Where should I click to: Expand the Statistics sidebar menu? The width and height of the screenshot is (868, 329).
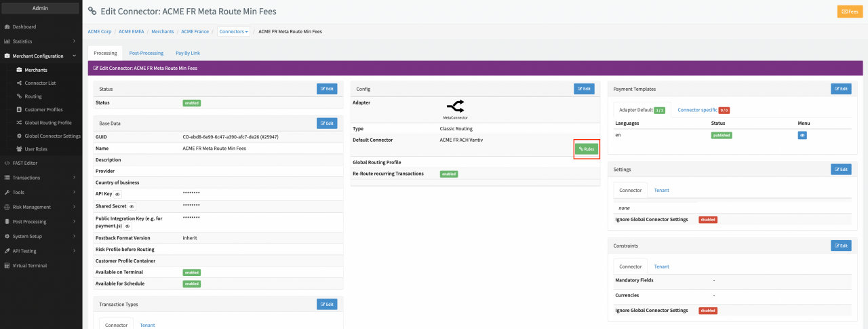pyautogui.click(x=74, y=41)
